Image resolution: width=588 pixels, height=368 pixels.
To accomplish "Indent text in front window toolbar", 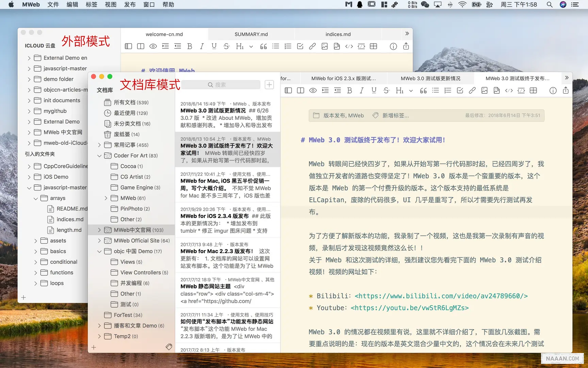I will click(325, 90).
